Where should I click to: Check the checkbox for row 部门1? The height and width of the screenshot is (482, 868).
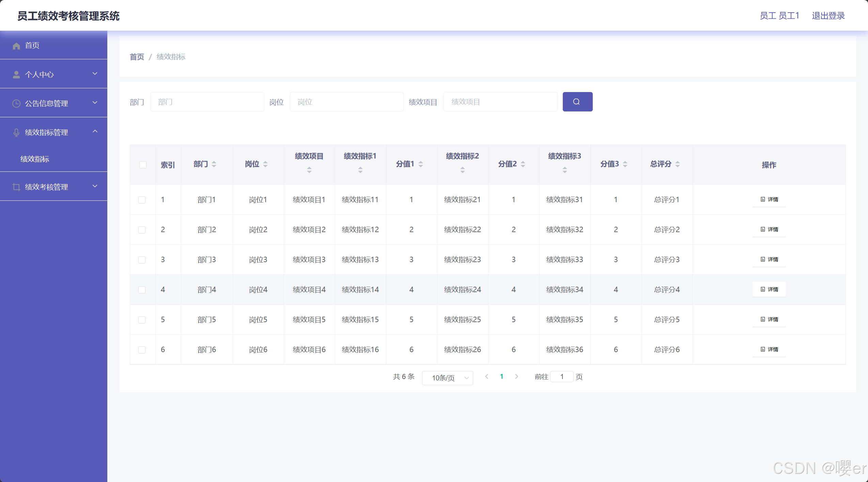pyautogui.click(x=142, y=200)
